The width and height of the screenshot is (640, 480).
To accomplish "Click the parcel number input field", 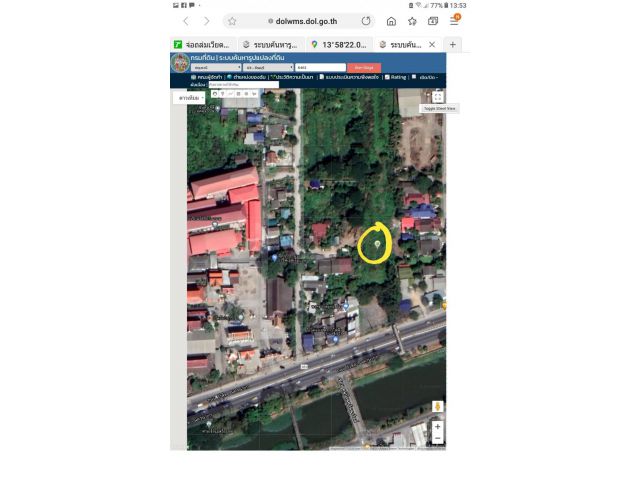I will point(320,67).
